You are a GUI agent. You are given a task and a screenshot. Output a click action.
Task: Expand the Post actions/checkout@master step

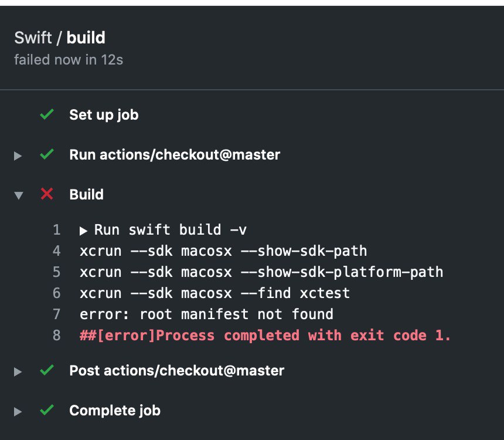click(18, 372)
